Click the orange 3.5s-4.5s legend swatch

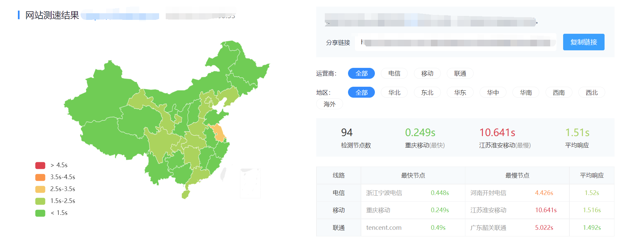(x=40, y=177)
